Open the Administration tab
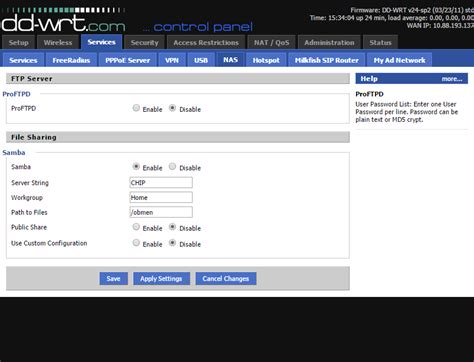This screenshot has width=474, height=362. (329, 42)
